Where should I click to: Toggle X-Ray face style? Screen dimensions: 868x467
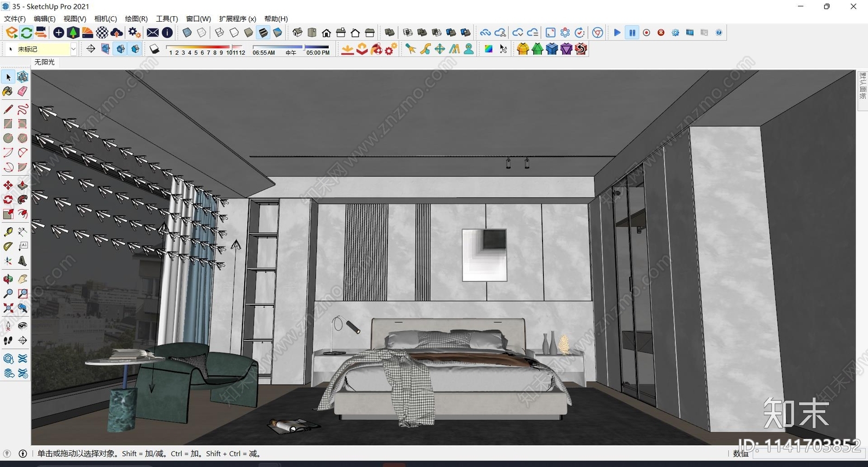(187, 33)
